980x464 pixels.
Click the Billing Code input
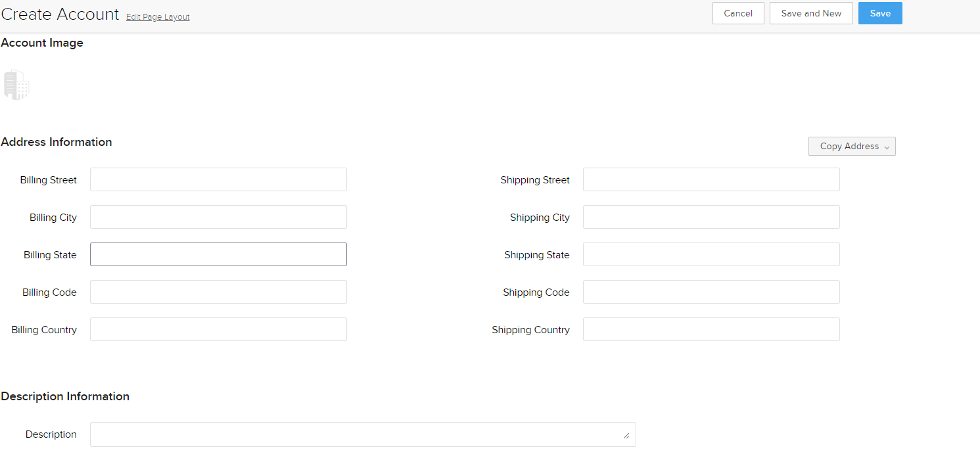coord(218,291)
